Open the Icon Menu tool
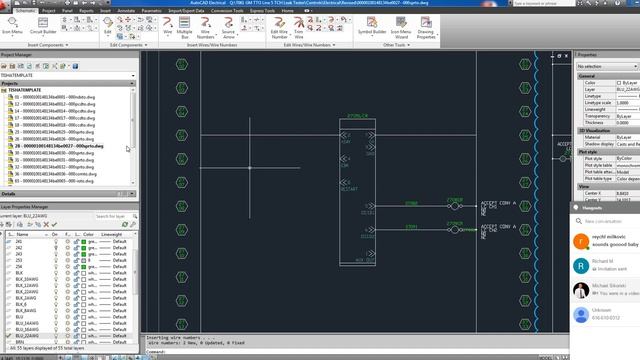640x360 pixels. 12,26
